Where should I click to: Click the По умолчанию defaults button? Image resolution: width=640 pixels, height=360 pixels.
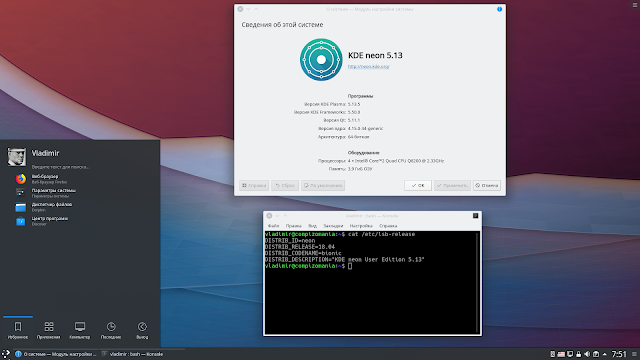pyautogui.click(x=323, y=185)
